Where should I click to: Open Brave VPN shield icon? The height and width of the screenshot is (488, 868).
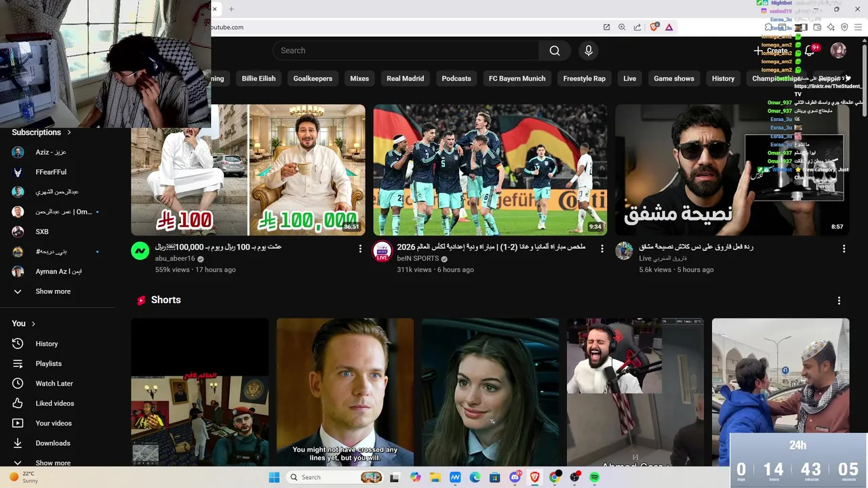[844, 27]
